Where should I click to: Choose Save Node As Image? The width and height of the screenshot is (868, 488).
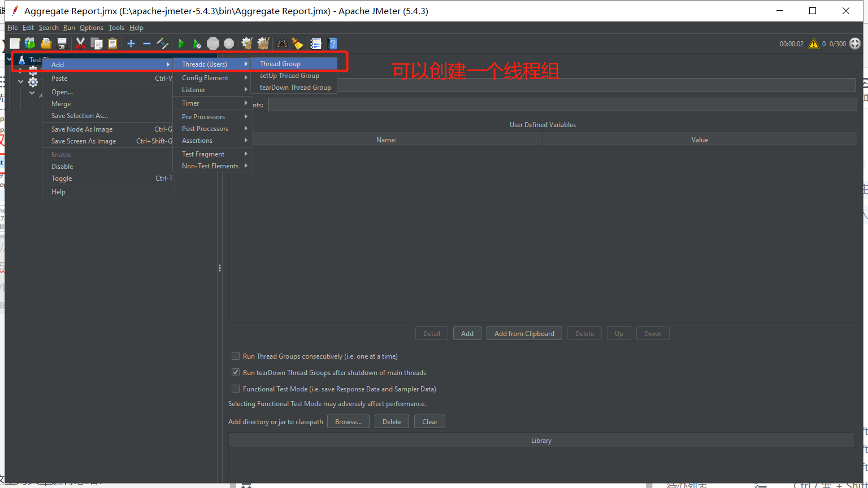click(x=108, y=129)
